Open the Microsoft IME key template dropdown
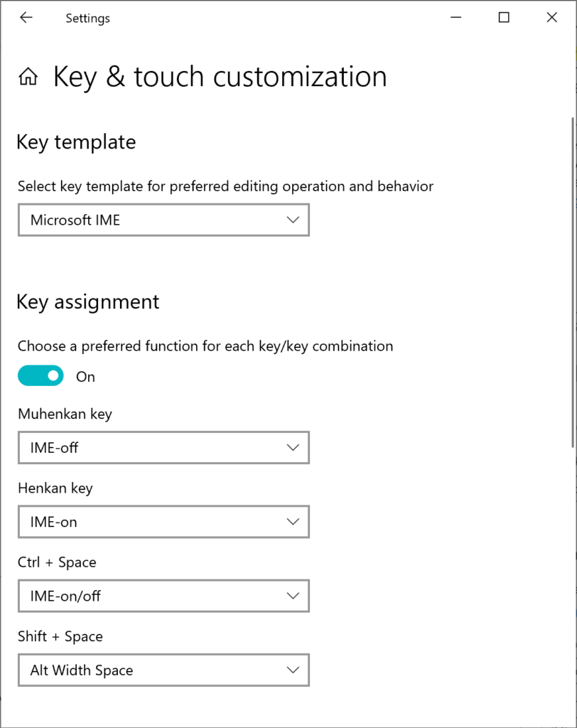 pos(163,220)
